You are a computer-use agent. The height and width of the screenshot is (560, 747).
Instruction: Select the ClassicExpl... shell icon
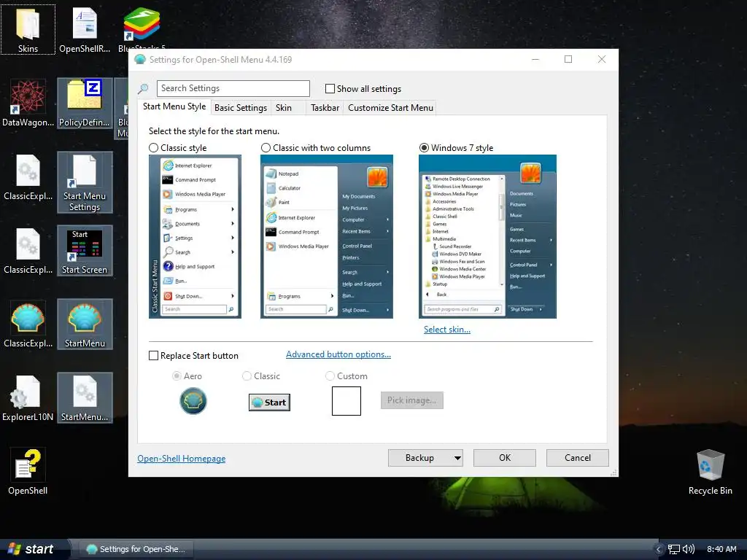pos(28,324)
